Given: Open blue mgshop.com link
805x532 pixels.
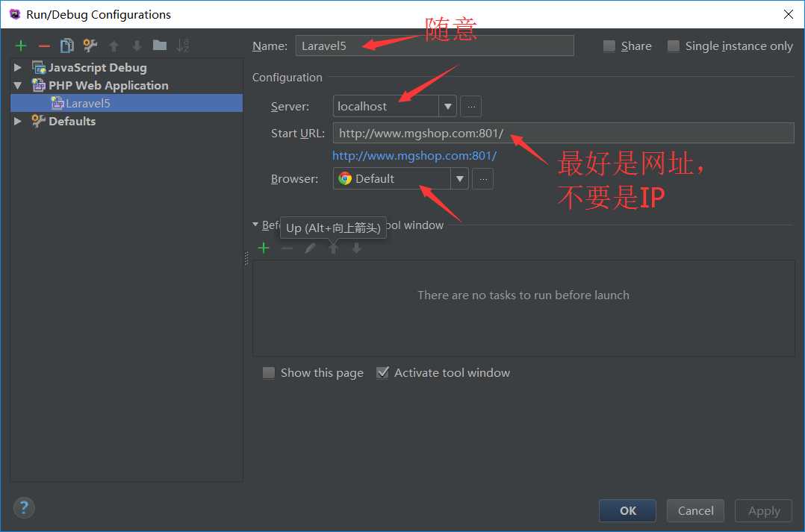Looking at the screenshot, I should 414,156.
